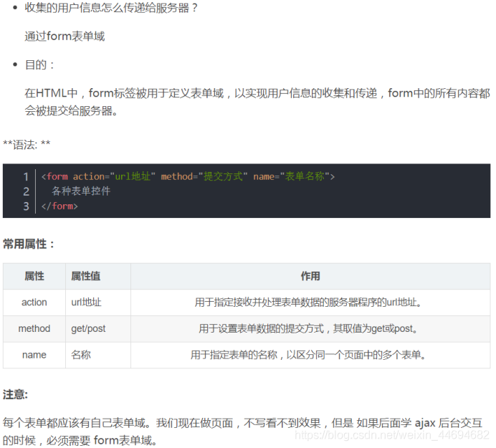The image size is (496, 448).
Task: Click the '名称' table cell
Action: tap(98, 355)
